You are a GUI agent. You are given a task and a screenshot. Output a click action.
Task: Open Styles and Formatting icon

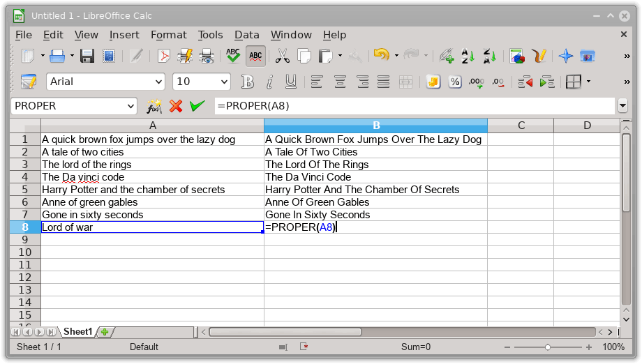(28, 82)
